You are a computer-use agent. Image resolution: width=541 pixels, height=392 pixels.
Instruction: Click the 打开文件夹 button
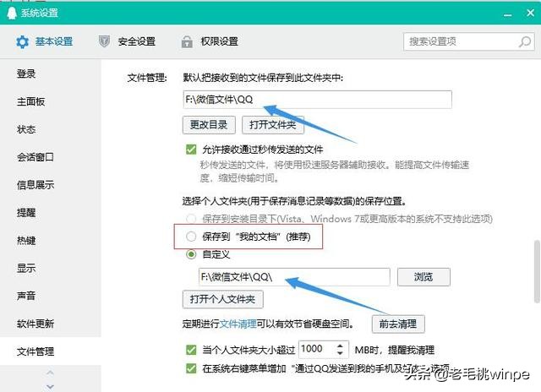tap(273, 125)
